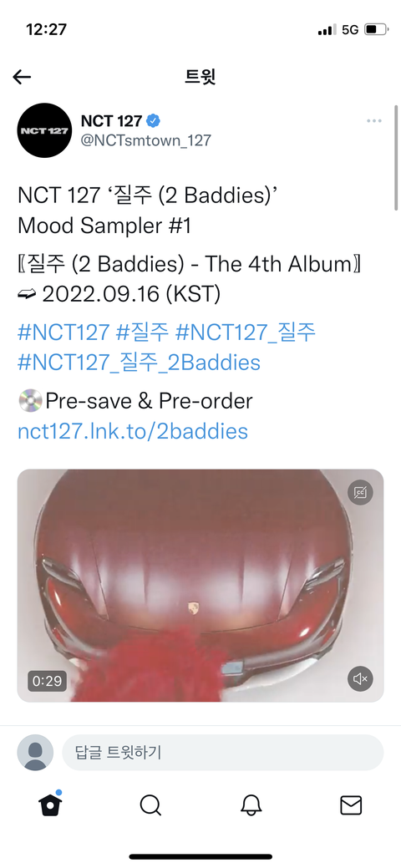401x868 pixels.
Task: Go to the Home tab
Action: [x=49, y=804]
